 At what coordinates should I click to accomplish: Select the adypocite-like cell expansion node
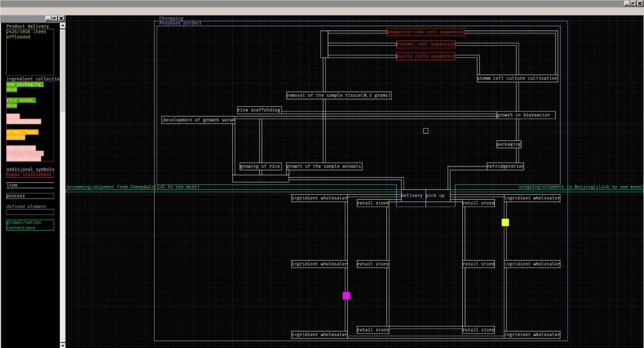coord(425,32)
